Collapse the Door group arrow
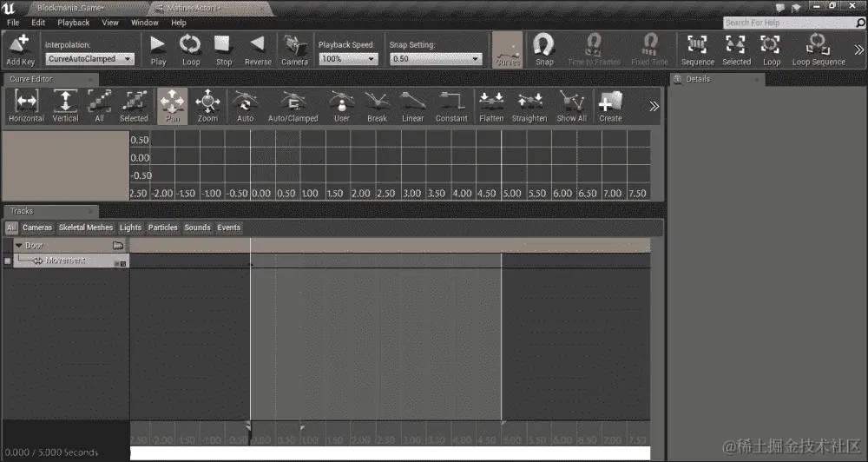Screen dimensions: 868x462 (x=19, y=245)
